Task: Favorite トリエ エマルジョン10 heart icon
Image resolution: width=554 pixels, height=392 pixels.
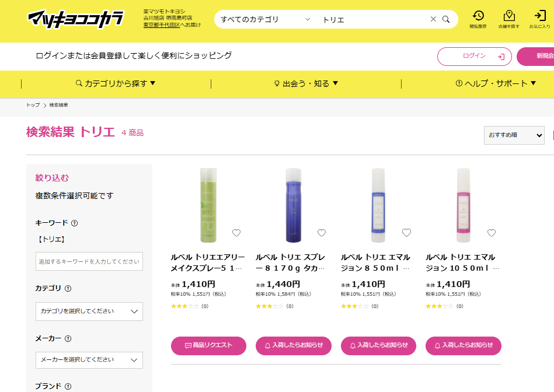Action: tap(492, 233)
